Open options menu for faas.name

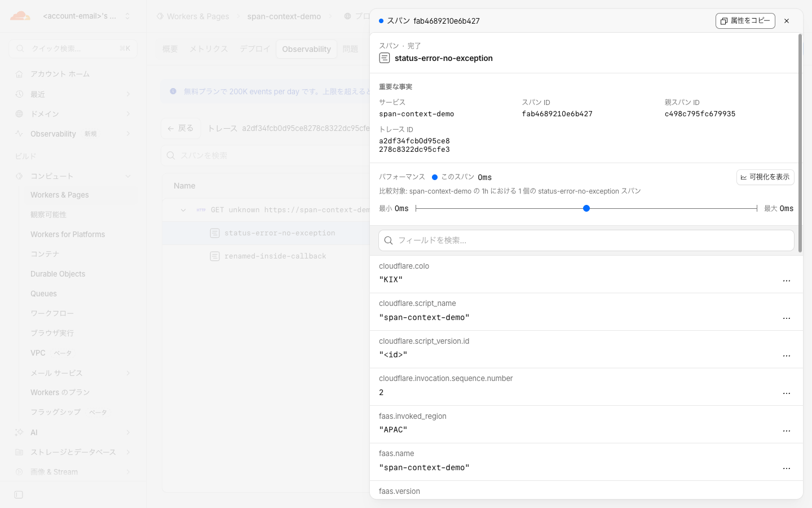787,468
